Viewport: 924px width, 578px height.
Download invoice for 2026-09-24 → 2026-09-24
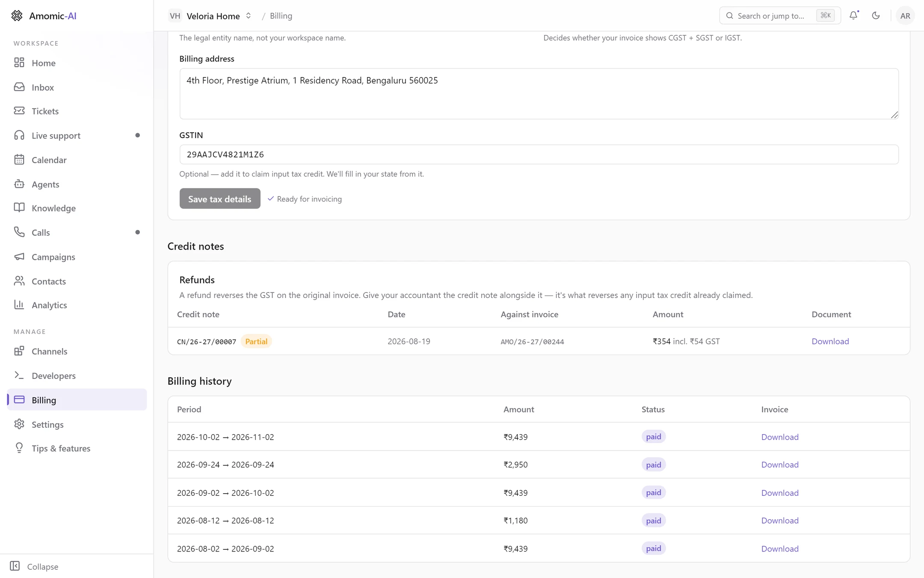779,465
